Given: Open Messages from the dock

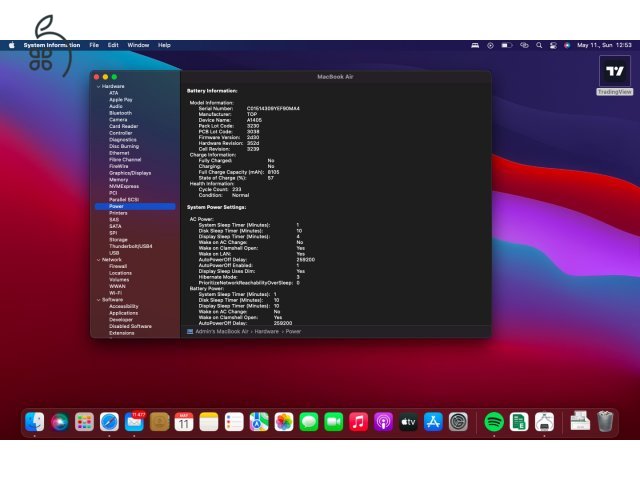Looking at the screenshot, I should [309, 422].
